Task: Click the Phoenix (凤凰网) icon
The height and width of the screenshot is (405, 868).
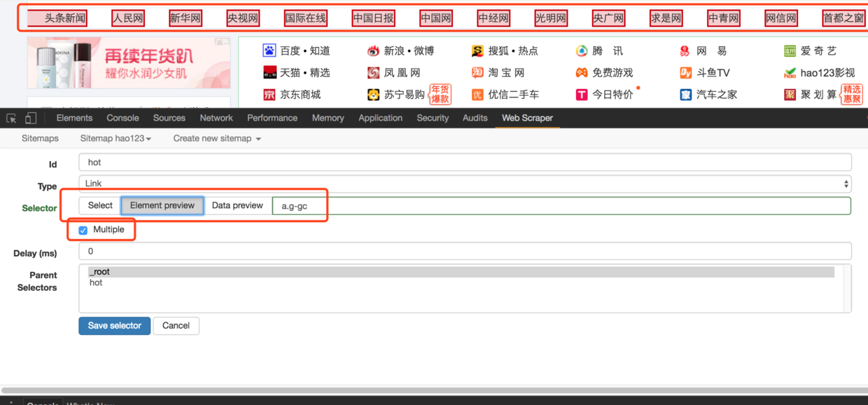Action: point(373,72)
